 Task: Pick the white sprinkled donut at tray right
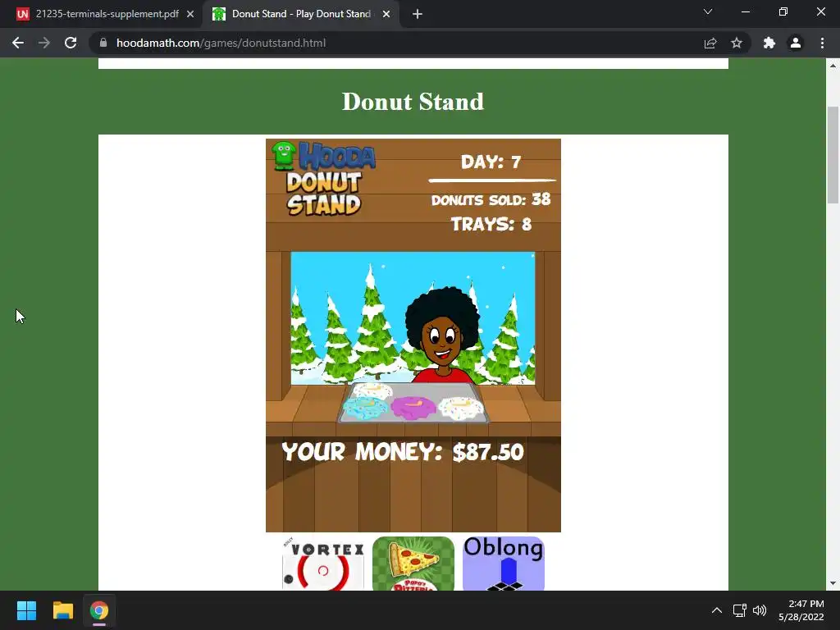click(x=461, y=408)
